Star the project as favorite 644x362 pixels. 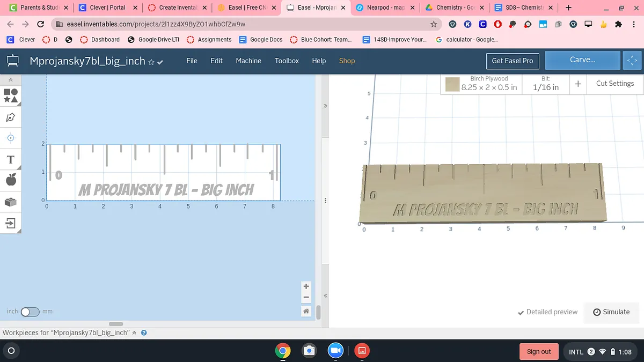(x=151, y=62)
